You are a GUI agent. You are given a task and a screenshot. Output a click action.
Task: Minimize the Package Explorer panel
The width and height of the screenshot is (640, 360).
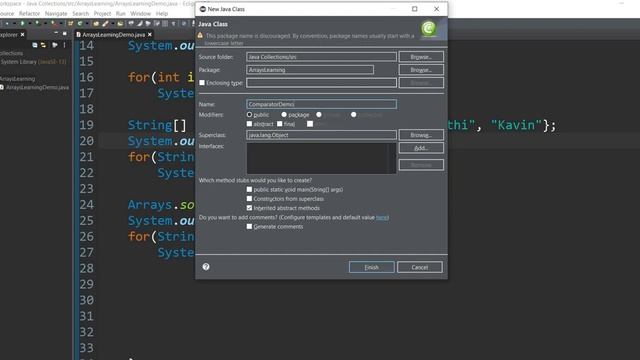56,33
